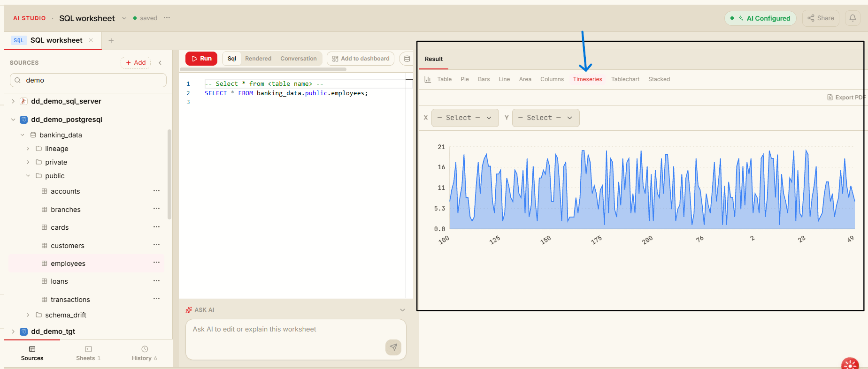Expand the dd_demo_tgt source
Screen dimensions: 868x369
pyautogui.click(x=13, y=331)
